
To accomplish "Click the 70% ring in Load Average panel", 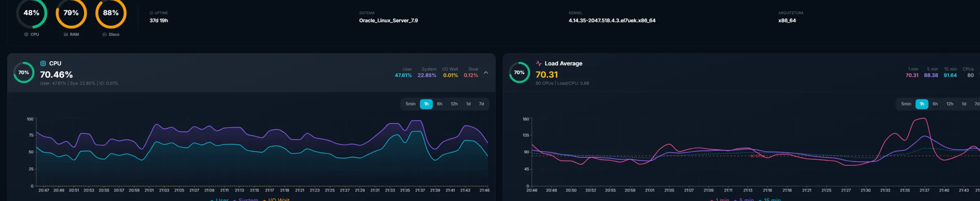I will [x=519, y=72].
